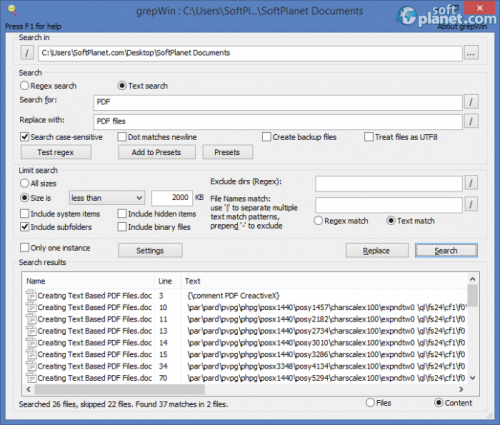Open Presets button
This screenshot has width=500, height=425.
227,152
